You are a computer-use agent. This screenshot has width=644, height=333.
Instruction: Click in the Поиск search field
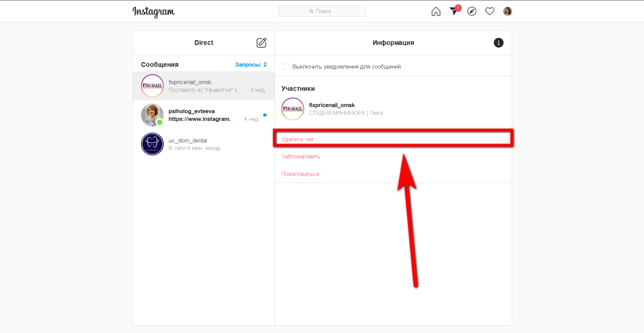coord(322,11)
